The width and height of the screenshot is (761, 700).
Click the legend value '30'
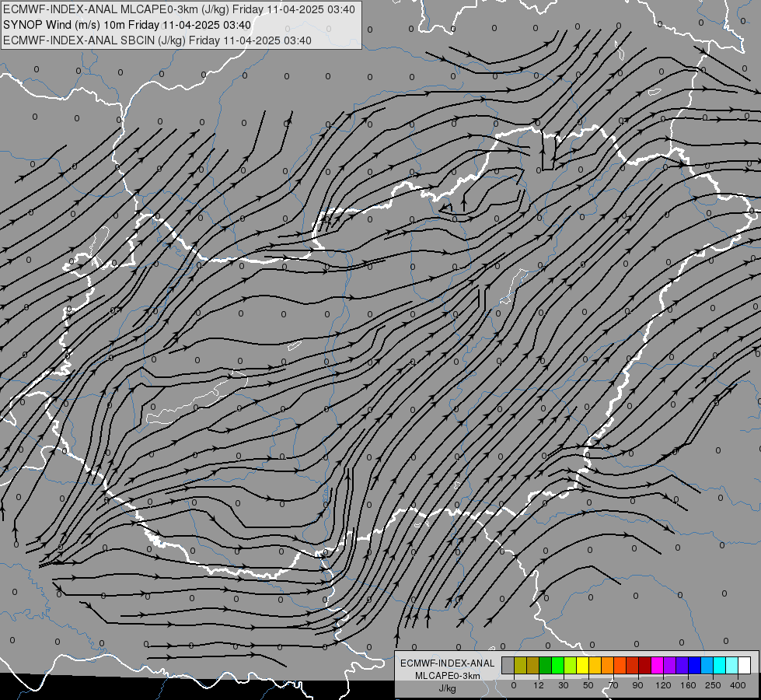pyautogui.click(x=564, y=685)
